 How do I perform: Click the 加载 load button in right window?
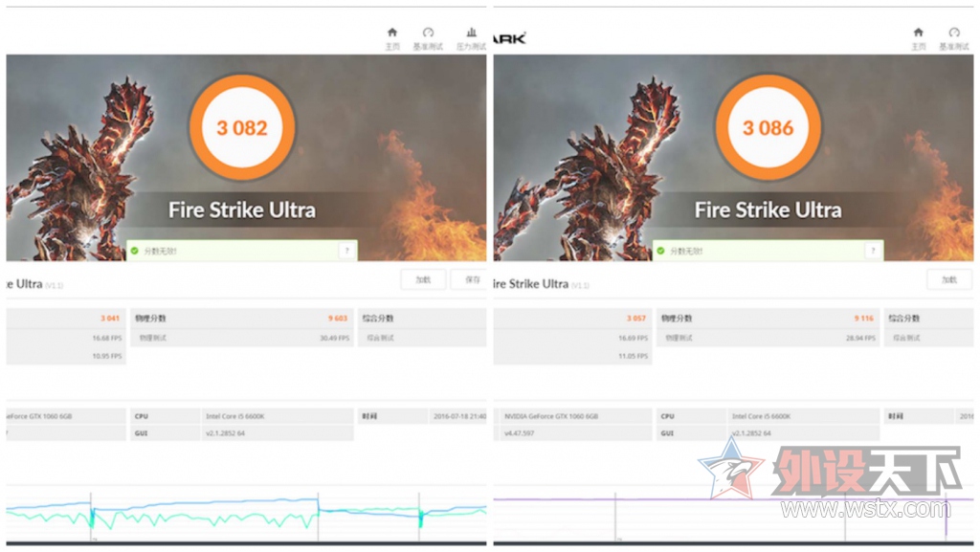(x=949, y=279)
